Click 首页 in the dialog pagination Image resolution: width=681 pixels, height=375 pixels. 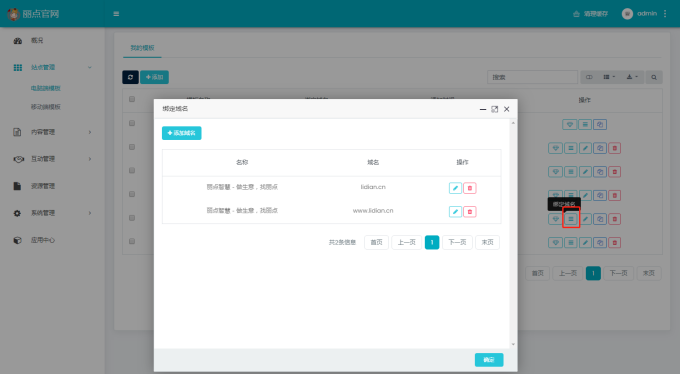click(x=376, y=242)
